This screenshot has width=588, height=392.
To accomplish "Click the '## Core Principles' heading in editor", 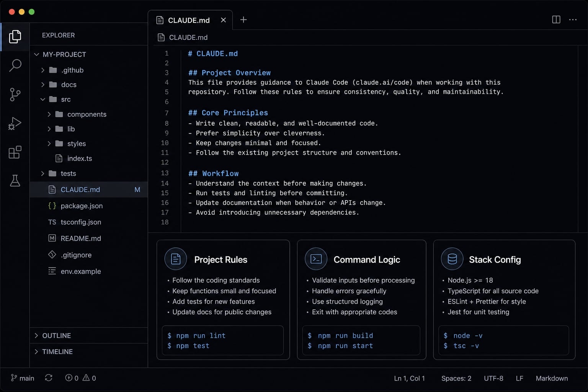I will [228, 113].
